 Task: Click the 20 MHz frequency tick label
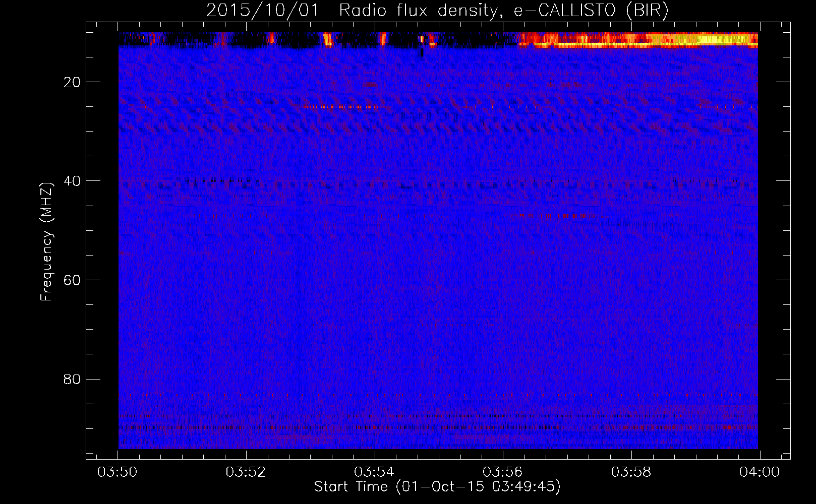pos(73,82)
